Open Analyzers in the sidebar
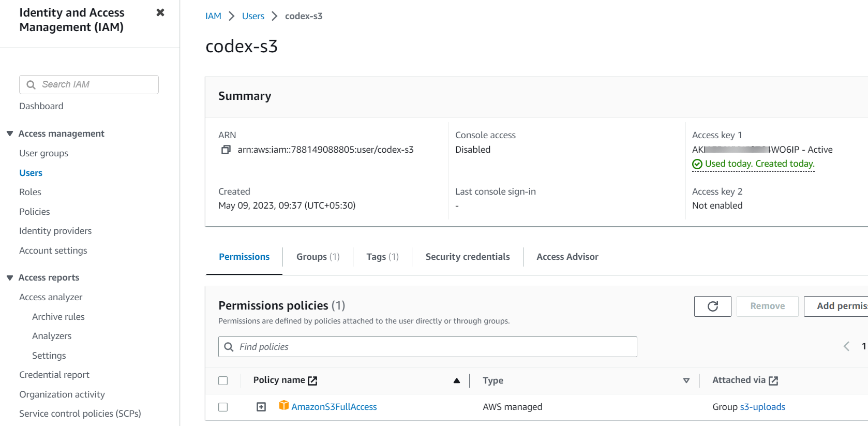The height and width of the screenshot is (426, 868). point(52,336)
